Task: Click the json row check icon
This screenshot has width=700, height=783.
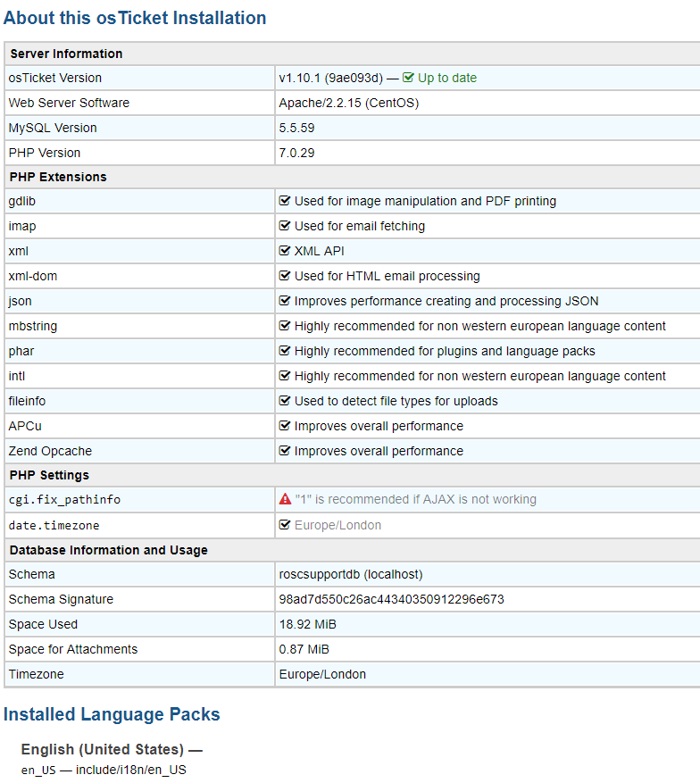Action: click(285, 301)
